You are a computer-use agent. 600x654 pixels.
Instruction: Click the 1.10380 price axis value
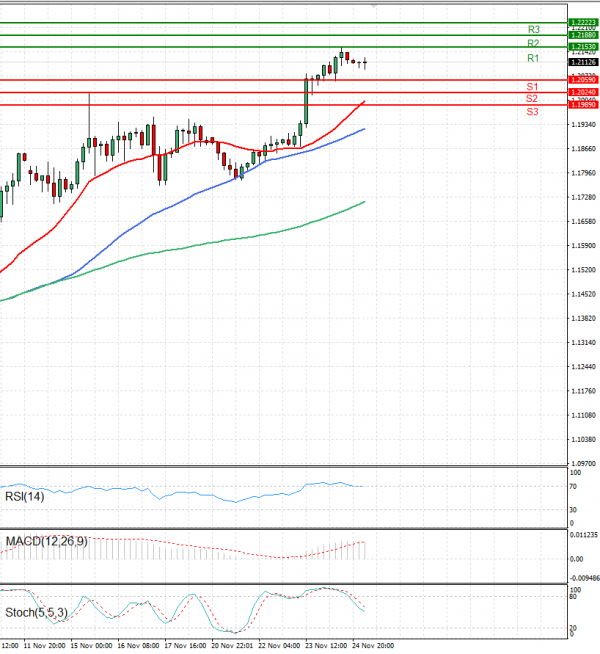tap(584, 439)
